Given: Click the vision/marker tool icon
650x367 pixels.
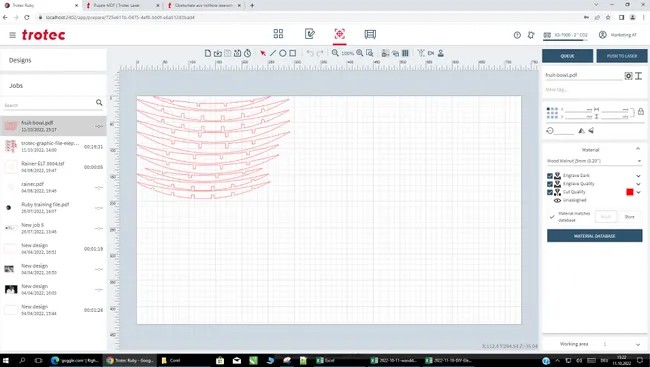Looking at the screenshot, I should tap(421, 53).
